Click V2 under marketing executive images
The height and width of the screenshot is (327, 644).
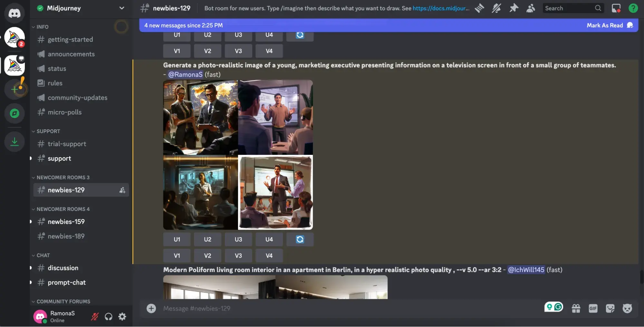(x=207, y=255)
